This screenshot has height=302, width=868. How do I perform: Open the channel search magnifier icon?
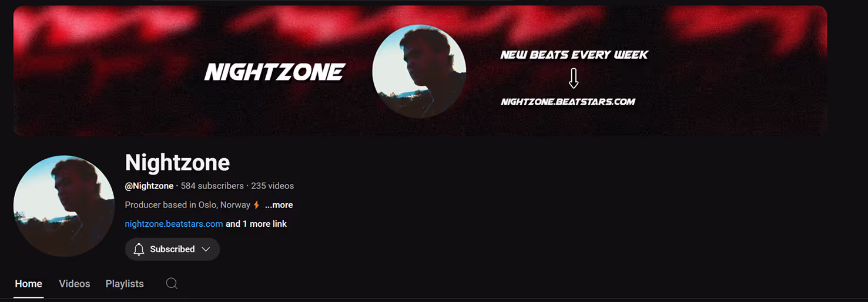172,284
